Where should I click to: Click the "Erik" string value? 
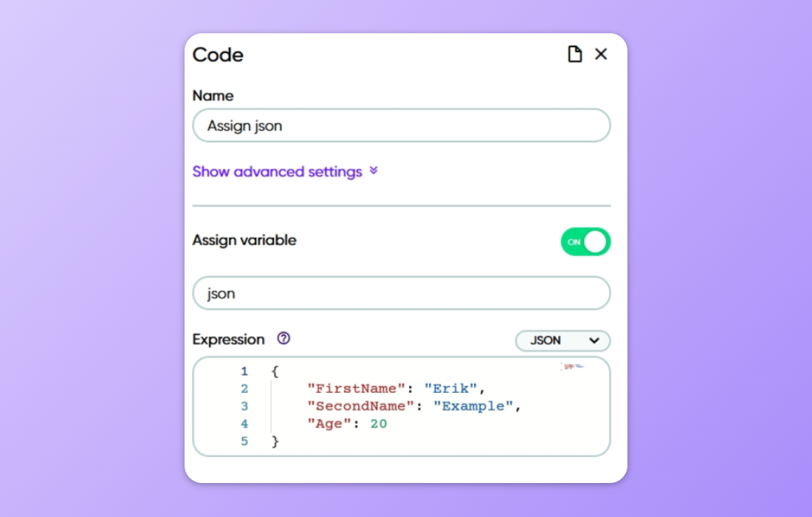tap(450, 389)
